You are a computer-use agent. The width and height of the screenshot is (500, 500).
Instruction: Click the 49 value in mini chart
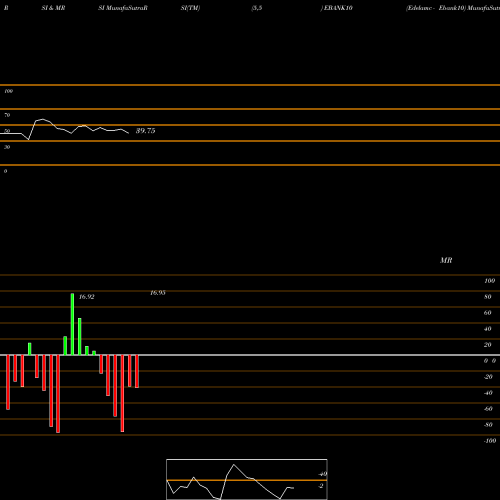[x=323, y=474]
